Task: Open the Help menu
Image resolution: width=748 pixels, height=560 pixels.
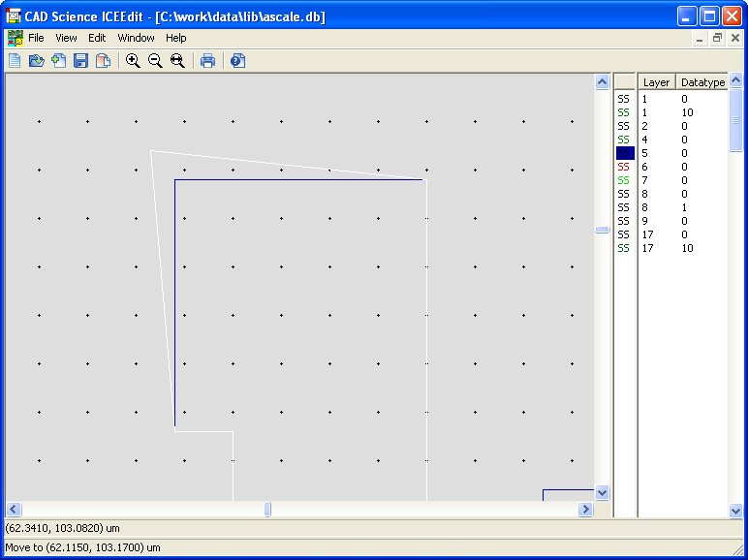Action: 176,38
